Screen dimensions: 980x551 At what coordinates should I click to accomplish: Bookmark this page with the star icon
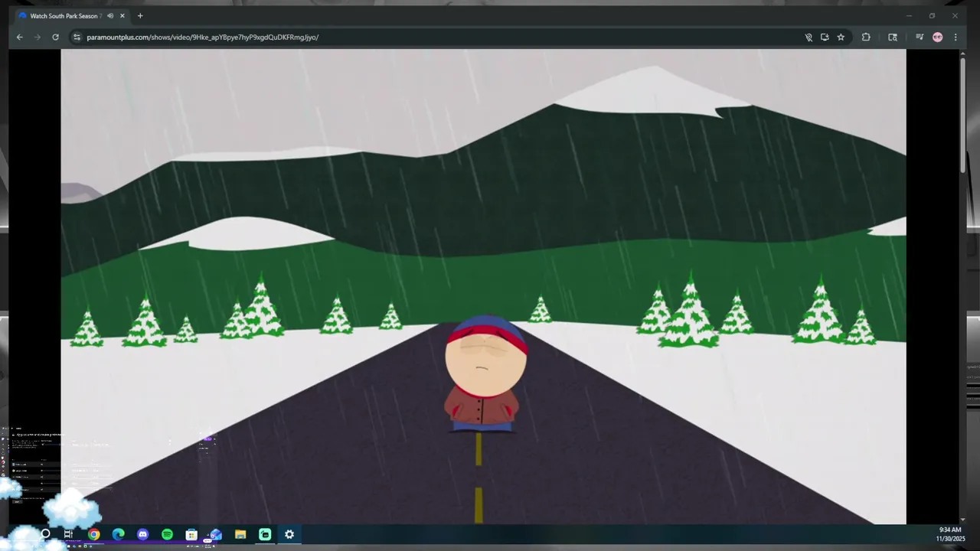[x=841, y=37]
